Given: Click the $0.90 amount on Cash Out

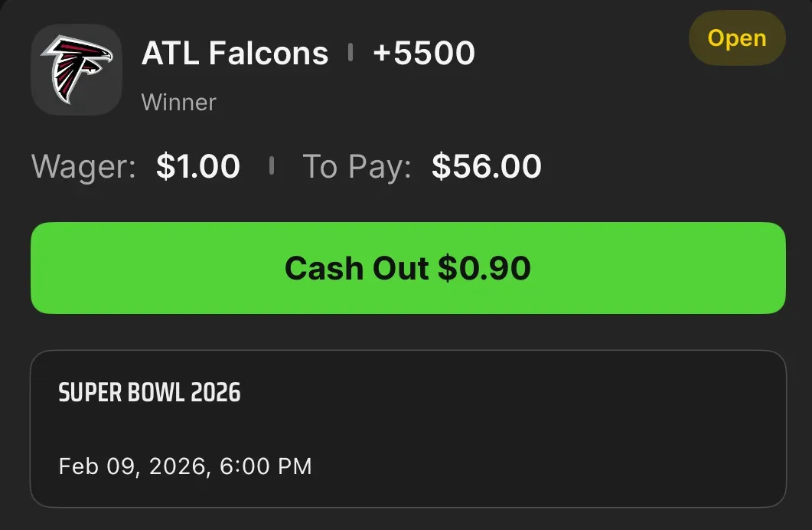Looking at the screenshot, I should [x=484, y=268].
